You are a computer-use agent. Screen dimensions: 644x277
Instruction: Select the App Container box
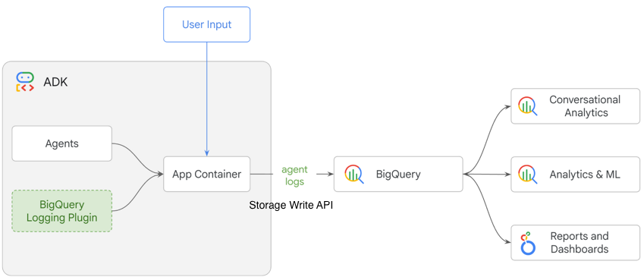(x=206, y=174)
